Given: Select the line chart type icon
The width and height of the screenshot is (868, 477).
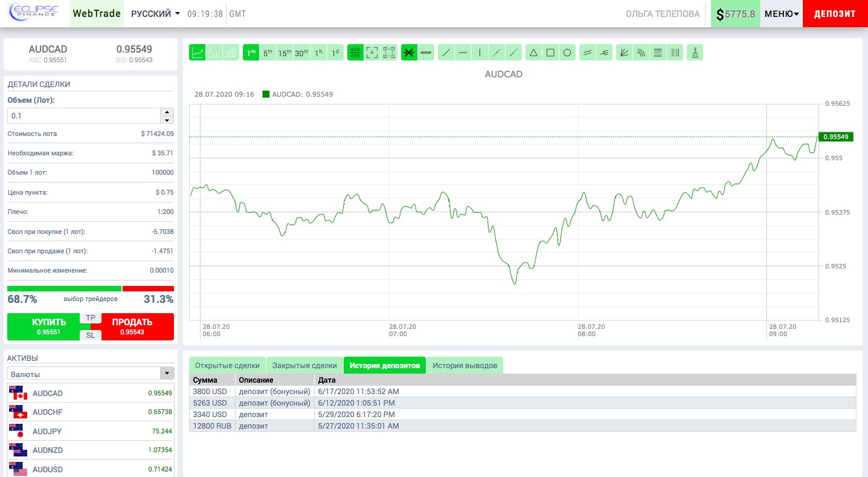Looking at the screenshot, I should click(x=198, y=53).
